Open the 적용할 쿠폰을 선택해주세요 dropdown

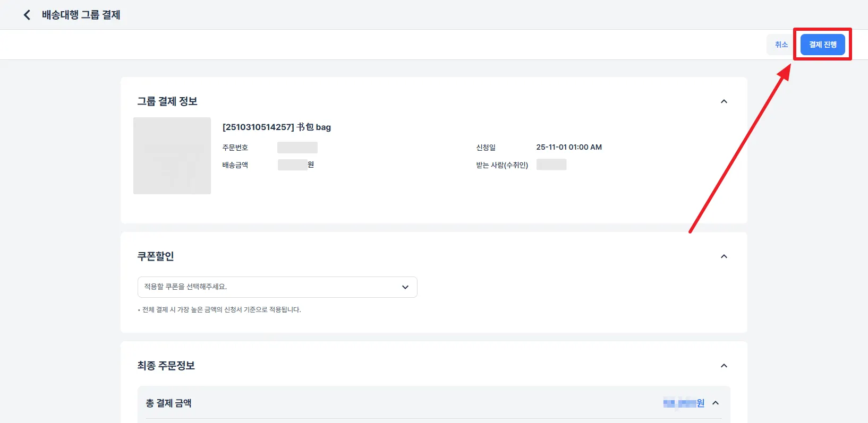(x=277, y=287)
